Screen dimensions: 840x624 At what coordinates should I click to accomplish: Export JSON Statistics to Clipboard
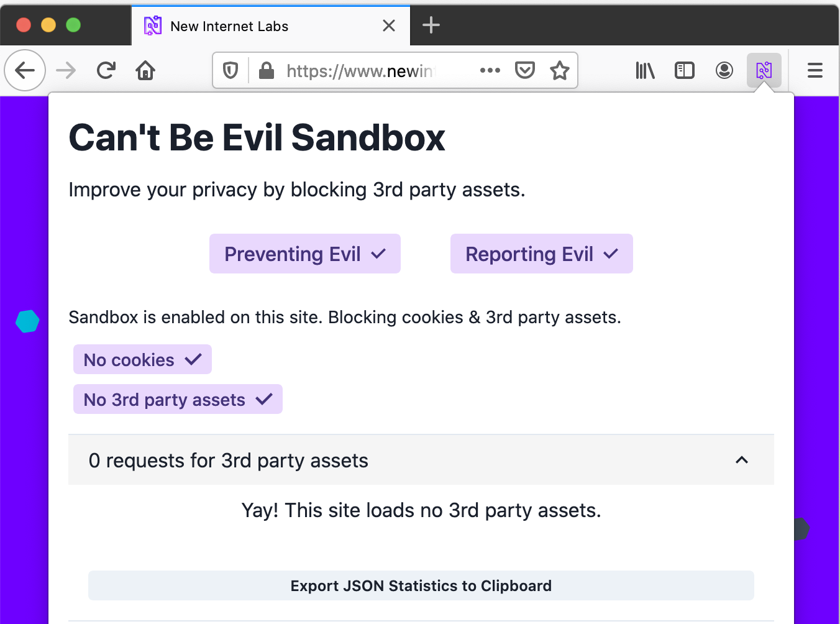tap(421, 585)
